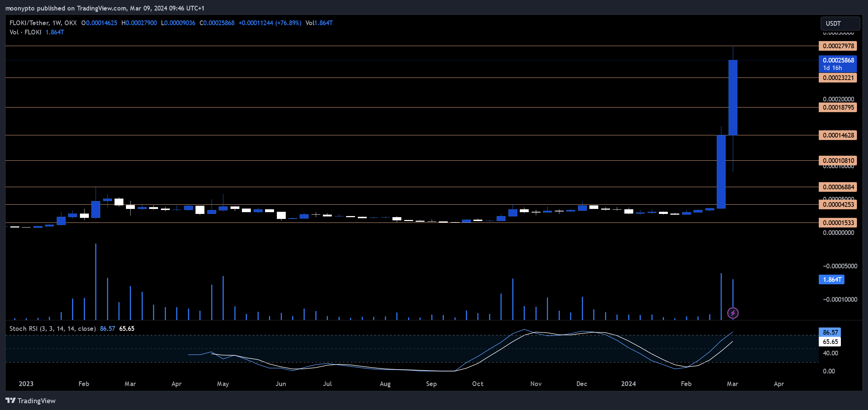Open the USDT currency selector

click(x=840, y=24)
